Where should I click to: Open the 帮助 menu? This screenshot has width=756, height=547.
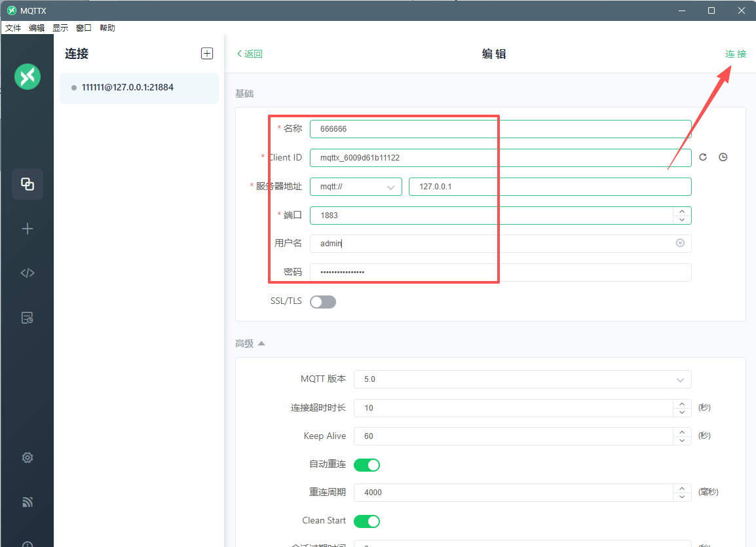[x=107, y=28]
